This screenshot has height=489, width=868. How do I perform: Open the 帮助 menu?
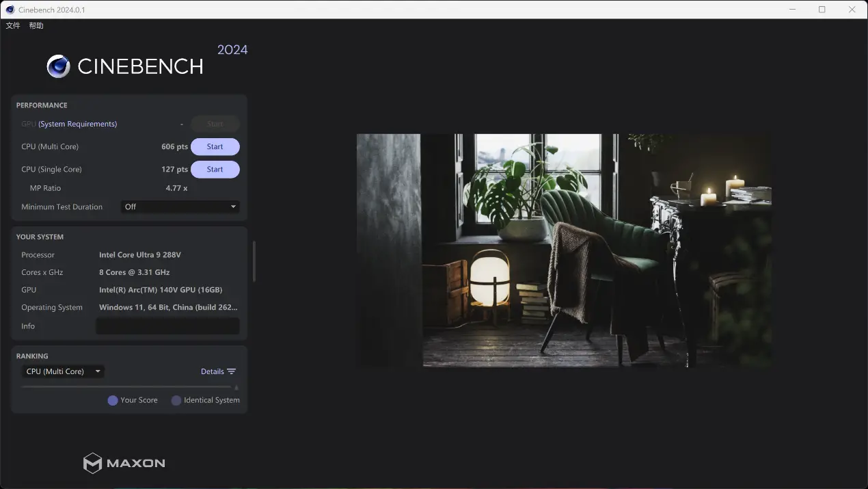(x=36, y=25)
